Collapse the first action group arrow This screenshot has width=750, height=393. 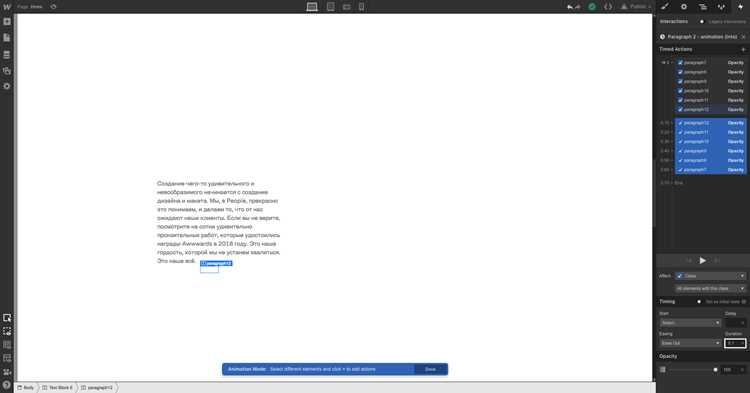[x=663, y=63]
